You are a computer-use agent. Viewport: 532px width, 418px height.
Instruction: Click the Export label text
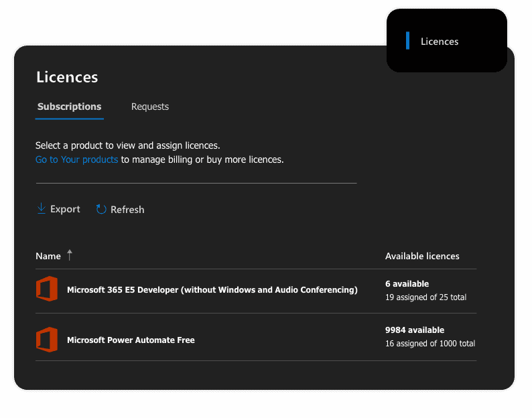(x=65, y=209)
